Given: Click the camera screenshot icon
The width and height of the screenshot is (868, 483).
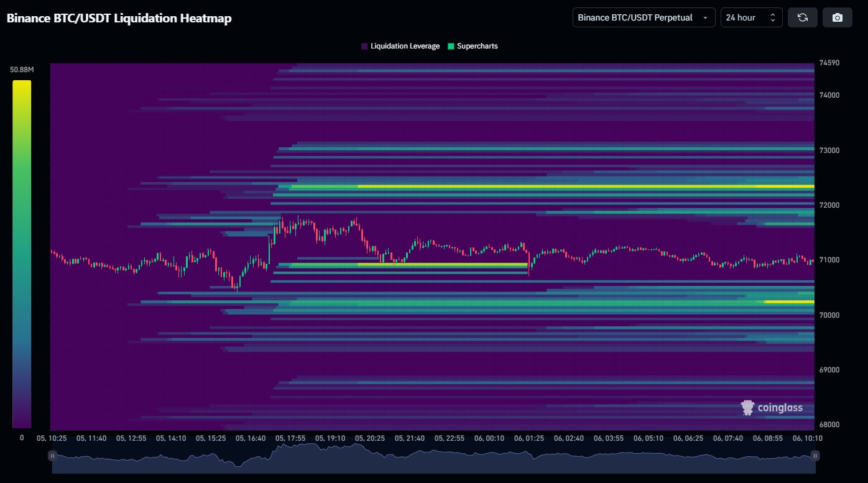Looking at the screenshot, I should coord(837,17).
